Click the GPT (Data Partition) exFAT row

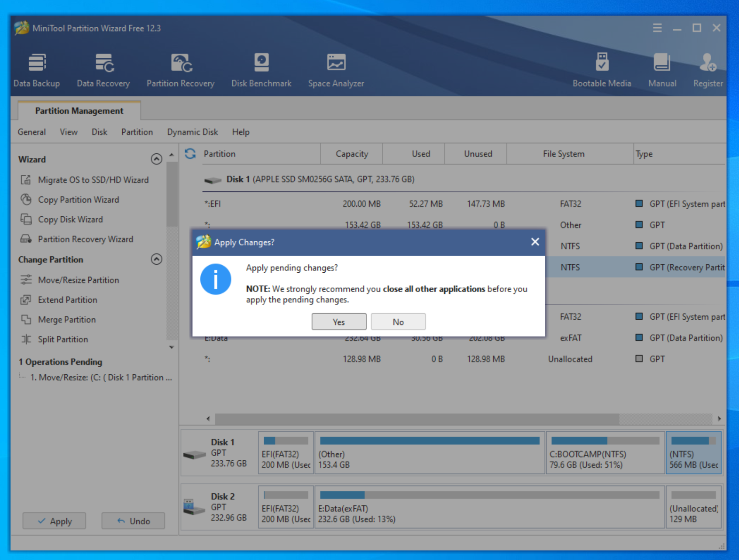464,338
